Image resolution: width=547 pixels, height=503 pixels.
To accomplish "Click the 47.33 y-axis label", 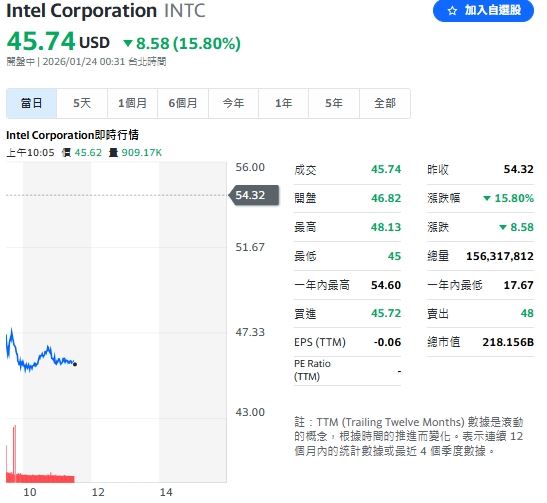I will [x=250, y=332].
